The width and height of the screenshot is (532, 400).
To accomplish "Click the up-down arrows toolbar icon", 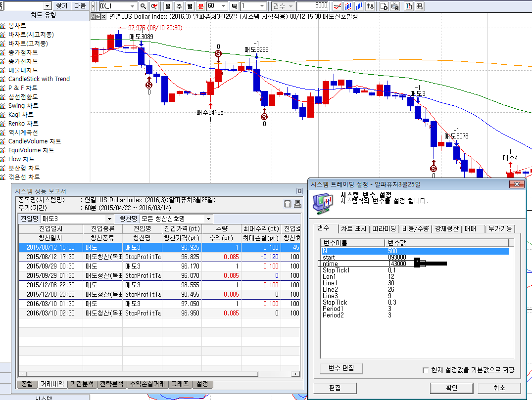I will coord(369,6).
